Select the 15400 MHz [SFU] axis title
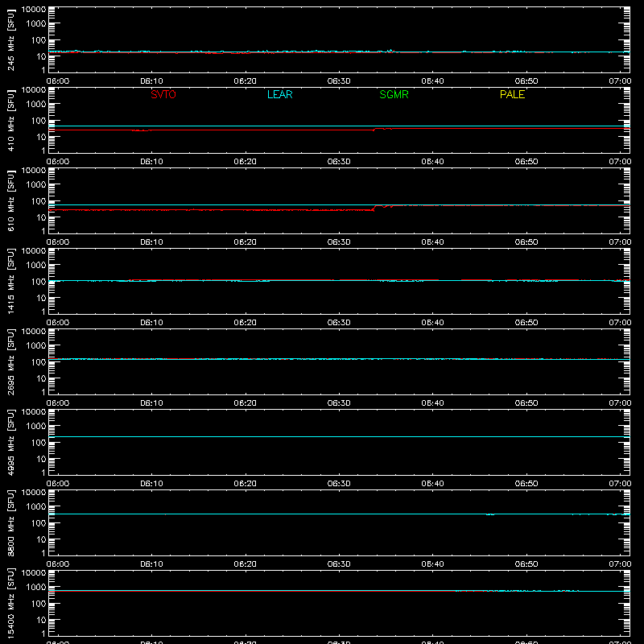Screen dimensions: 644x644 (x=10, y=603)
